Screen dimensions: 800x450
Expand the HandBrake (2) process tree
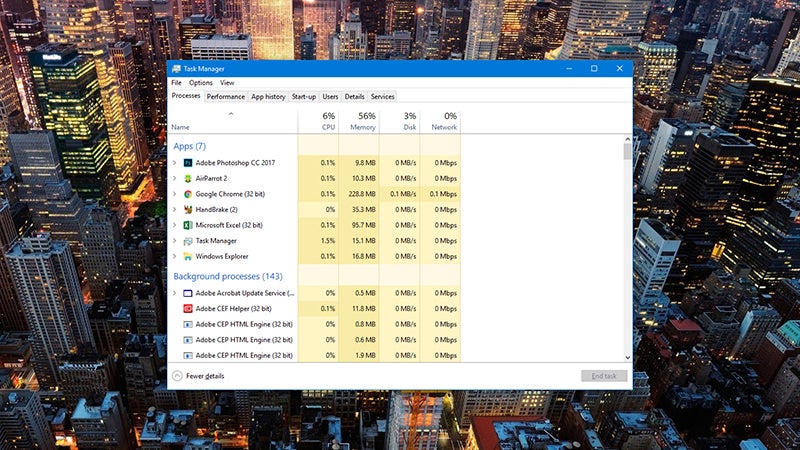pyautogui.click(x=175, y=210)
